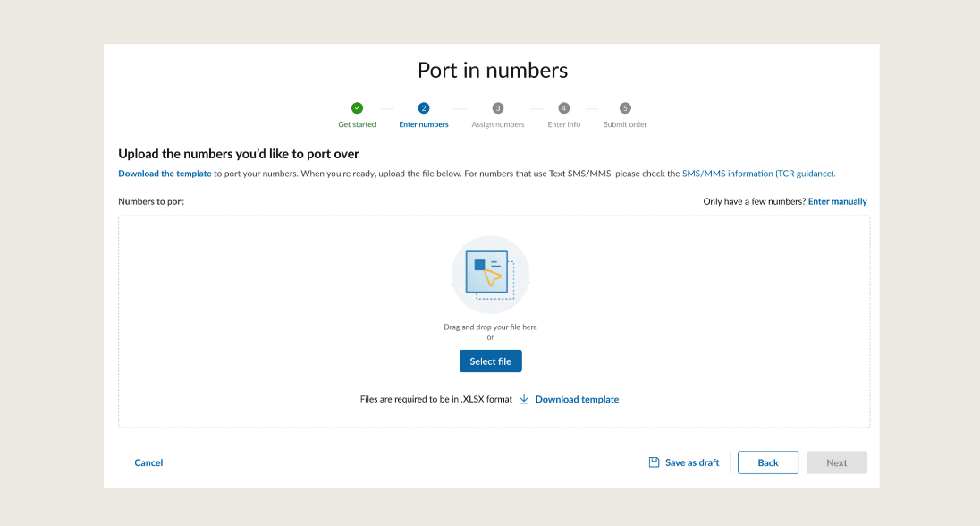Click the Back button
This screenshot has width=980, height=526.
tap(768, 462)
